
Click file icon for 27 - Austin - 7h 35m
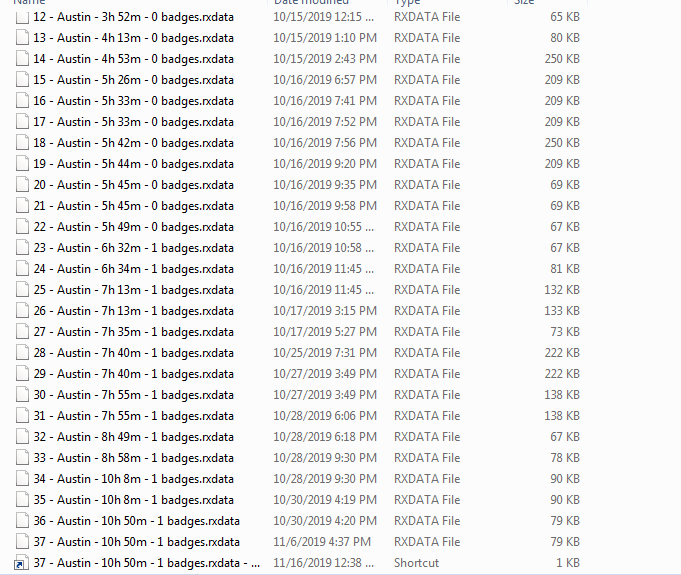[22, 332]
